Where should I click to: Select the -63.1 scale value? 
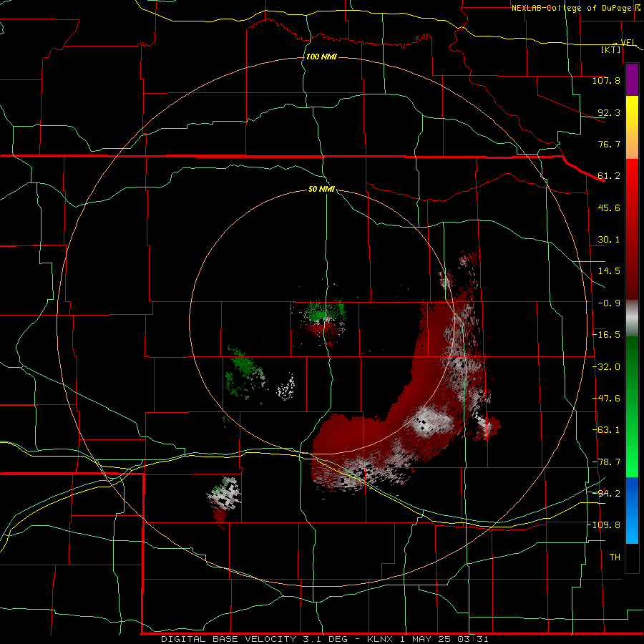coord(607,430)
